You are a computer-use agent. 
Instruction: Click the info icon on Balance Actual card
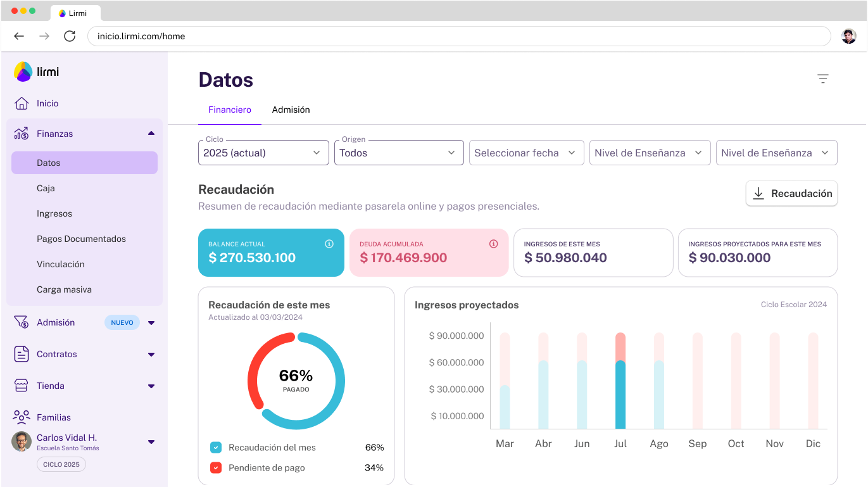tap(329, 243)
